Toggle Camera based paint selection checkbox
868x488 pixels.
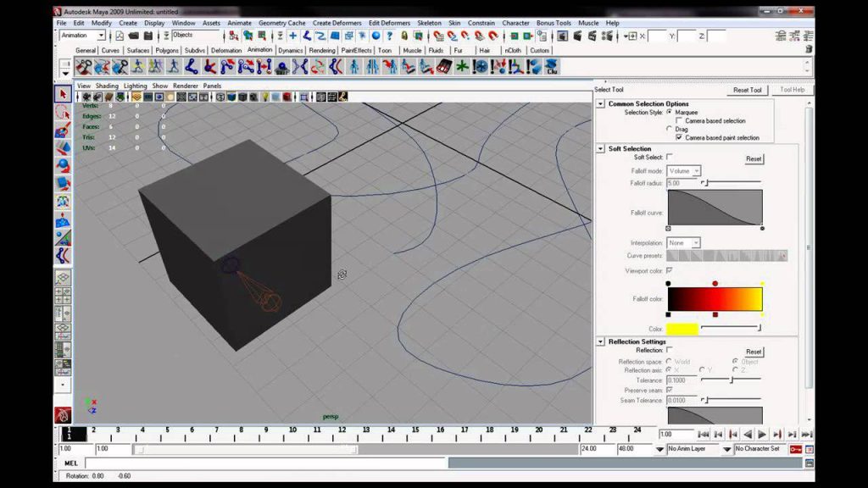click(679, 136)
